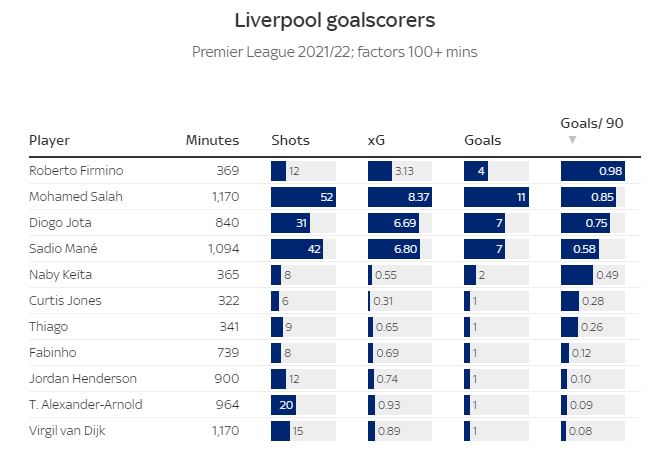Select the Roberto Firmino row name

point(76,170)
